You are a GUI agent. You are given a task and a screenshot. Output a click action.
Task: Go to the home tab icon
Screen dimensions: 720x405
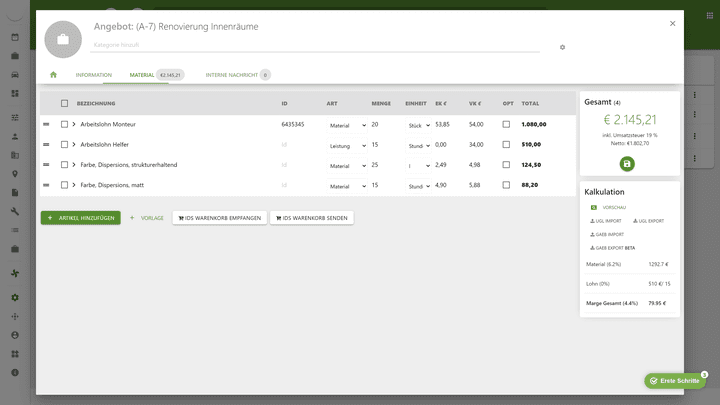[53, 75]
